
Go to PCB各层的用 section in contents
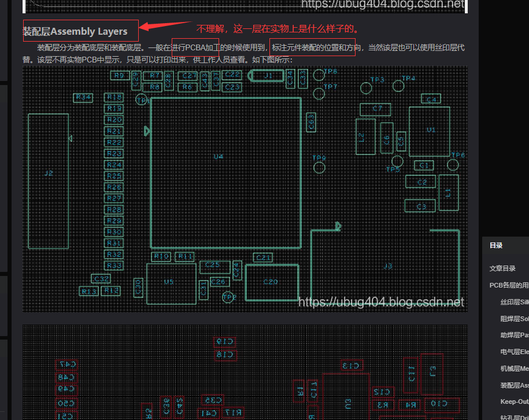[509, 285]
